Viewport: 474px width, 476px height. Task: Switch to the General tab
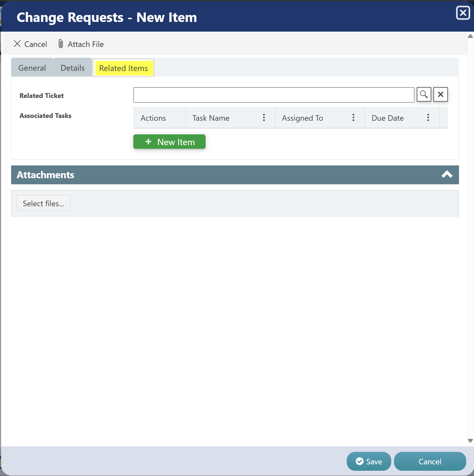tap(32, 67)
